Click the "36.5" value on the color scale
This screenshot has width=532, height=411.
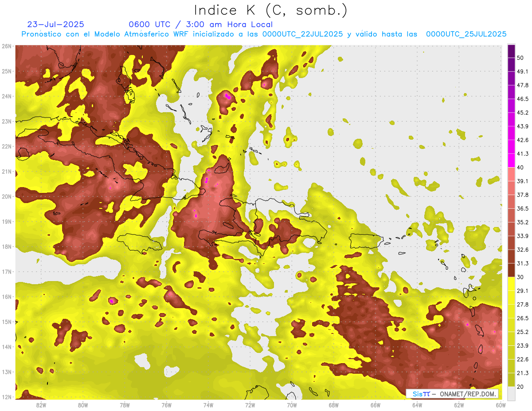522,208
